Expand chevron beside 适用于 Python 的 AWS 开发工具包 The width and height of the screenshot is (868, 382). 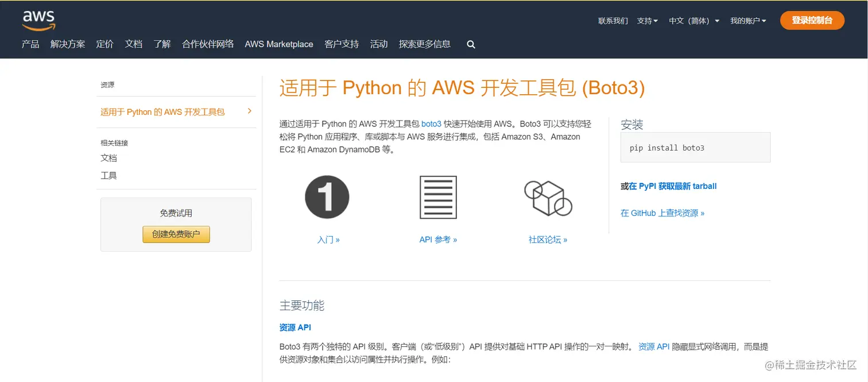[249, 111]
